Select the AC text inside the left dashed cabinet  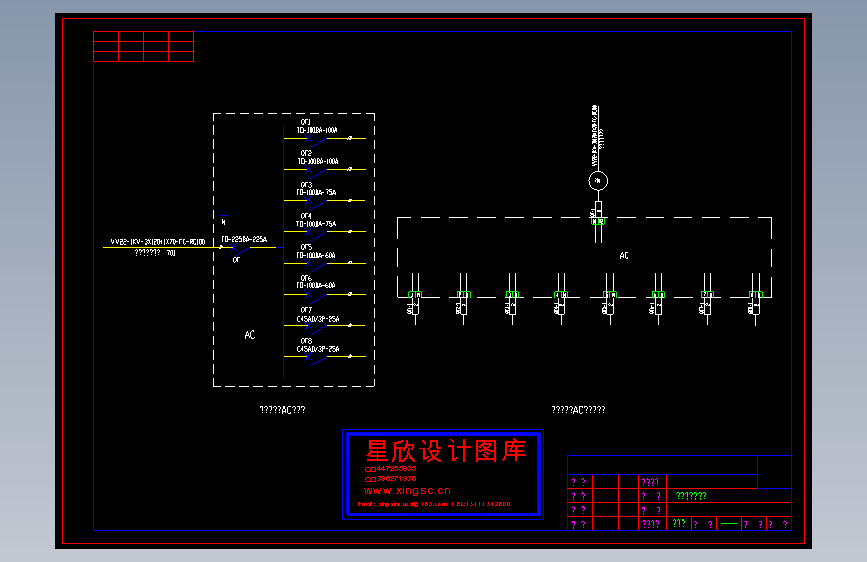point(250,335)
